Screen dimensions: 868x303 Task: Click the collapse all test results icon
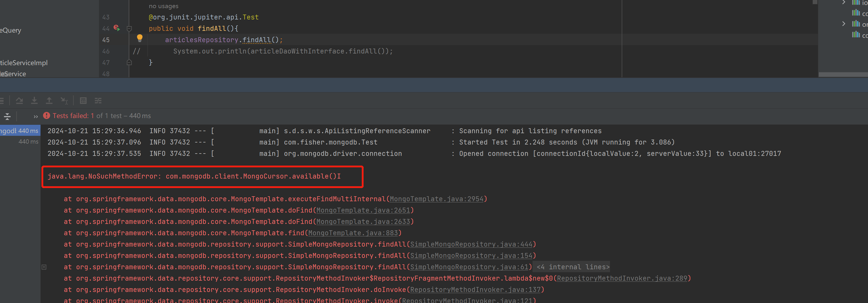tap(7, 116)
